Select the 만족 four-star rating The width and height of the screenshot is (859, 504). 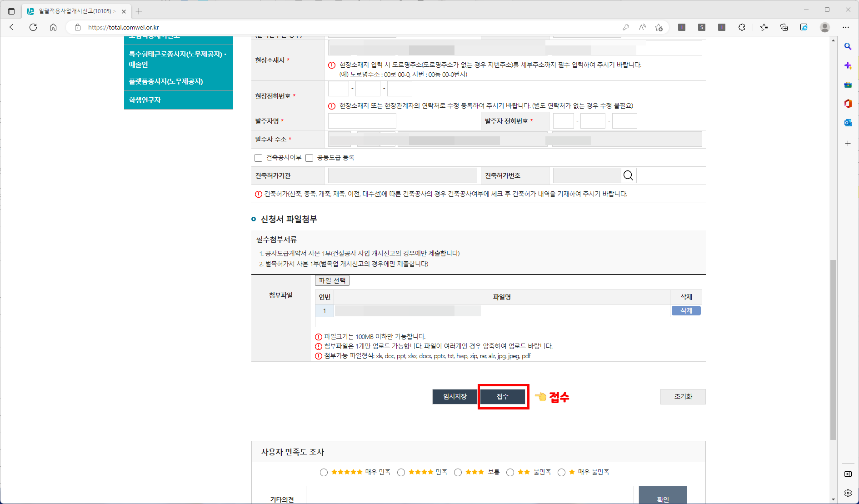tap(401, 472)
